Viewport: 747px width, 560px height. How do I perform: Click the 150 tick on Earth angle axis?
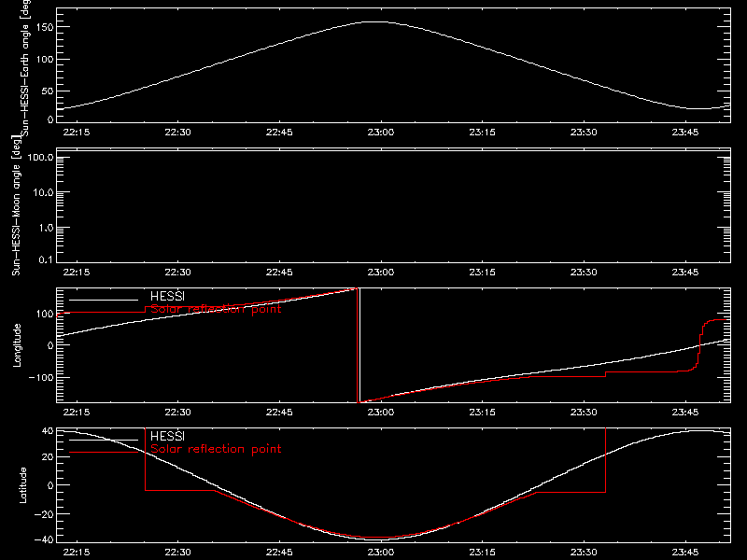point(45,27)
